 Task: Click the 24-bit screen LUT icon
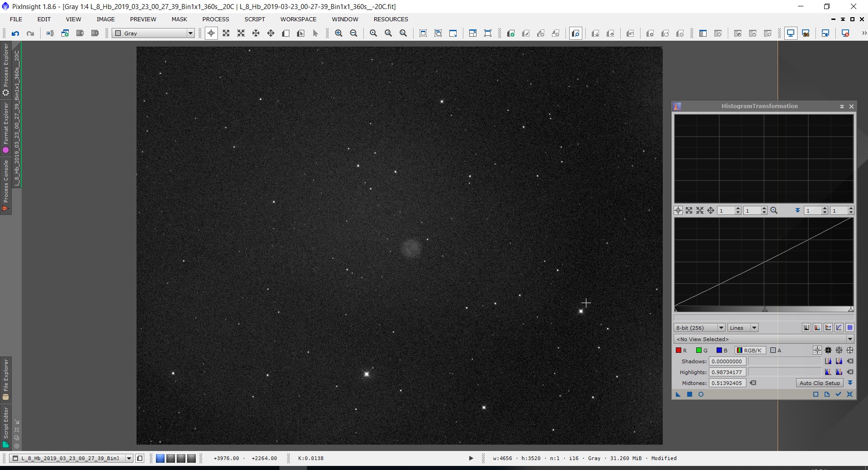coord(806,33)
